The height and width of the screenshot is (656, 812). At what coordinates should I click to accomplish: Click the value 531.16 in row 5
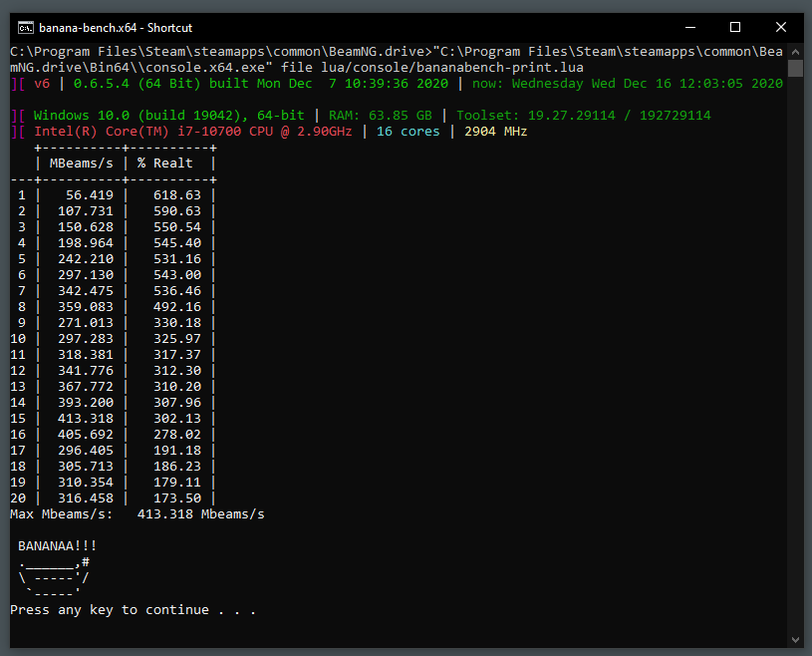click(177, 259)
